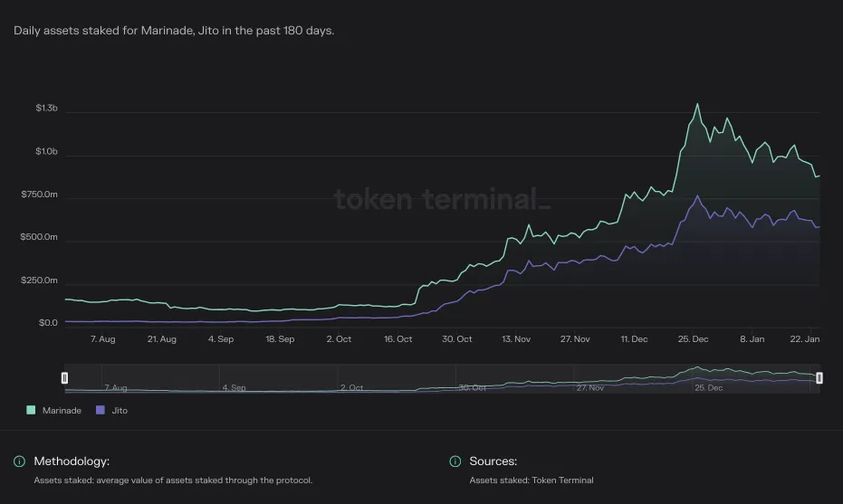843x504 pixels.
Task: Click the purple Jito color swatch
Action: (x=100, y=410)
